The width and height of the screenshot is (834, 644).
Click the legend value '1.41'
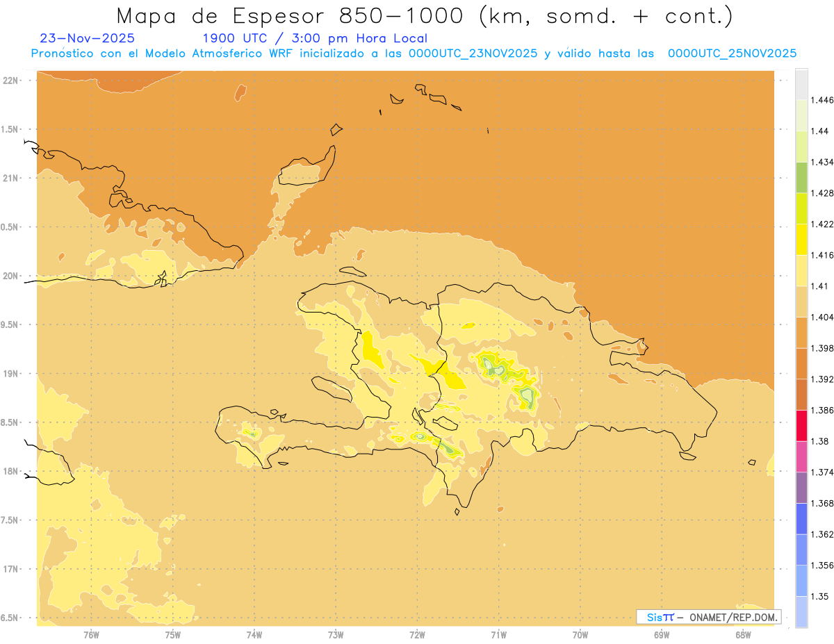(819, 286)
